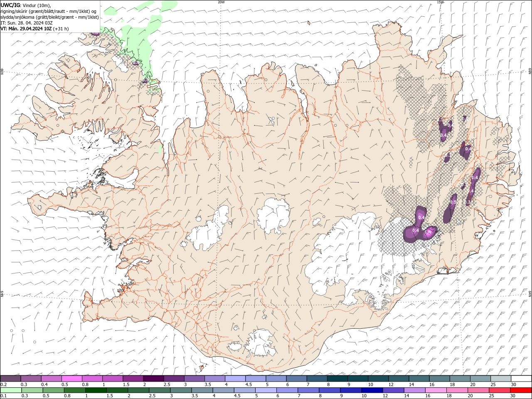Select the 'VT: Mán. 29.04.2024 10Z' valid time text
The width and height of the screenshot is (532, 399).
[26, 29]
